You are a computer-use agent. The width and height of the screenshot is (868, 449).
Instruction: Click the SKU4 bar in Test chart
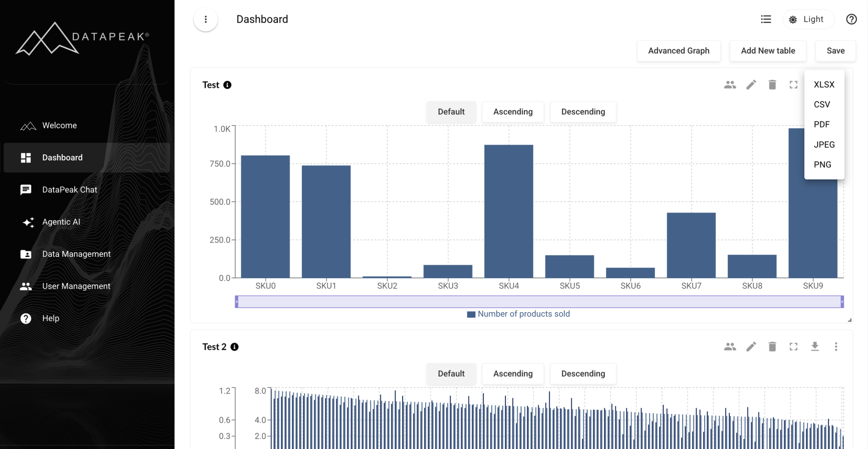(509, 211)
